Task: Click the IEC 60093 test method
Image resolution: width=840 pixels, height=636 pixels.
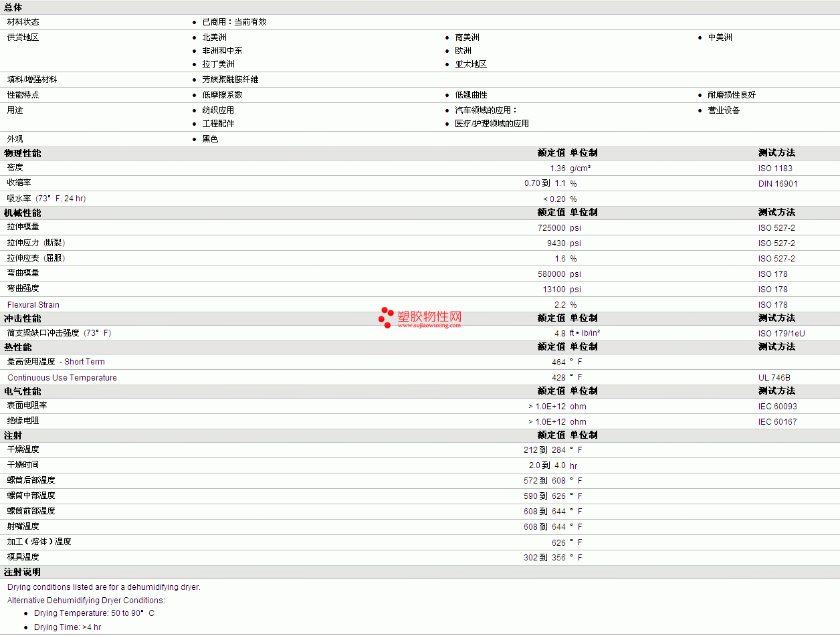Action: click(x=778, y=407)
